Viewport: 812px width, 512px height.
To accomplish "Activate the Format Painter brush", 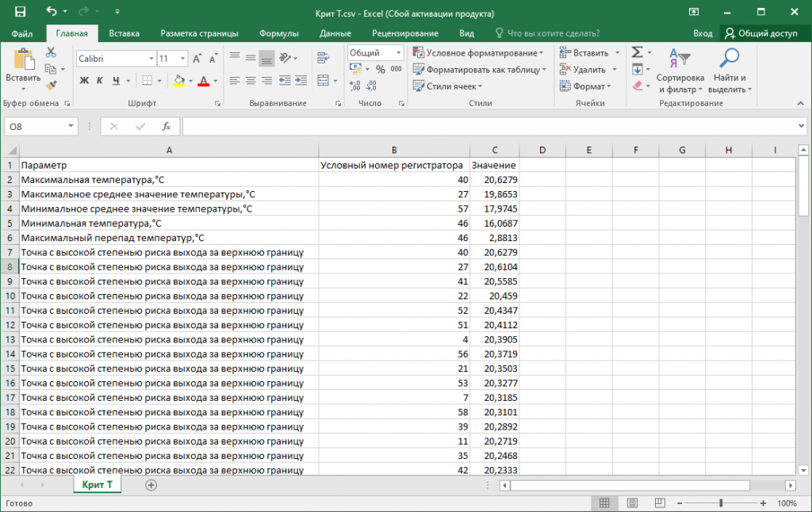I will (x=51, y=86).
